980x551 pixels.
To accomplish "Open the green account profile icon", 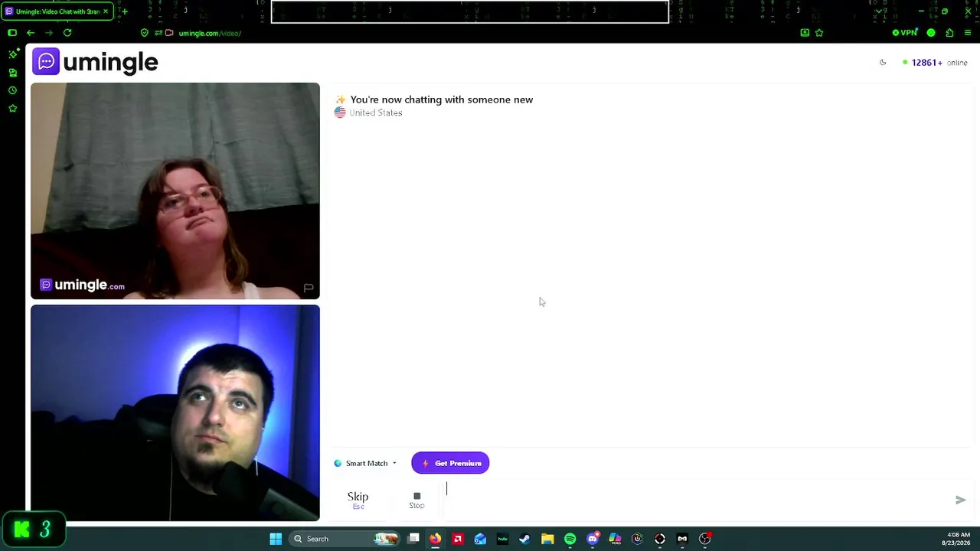I will click(x=931, y=33).
